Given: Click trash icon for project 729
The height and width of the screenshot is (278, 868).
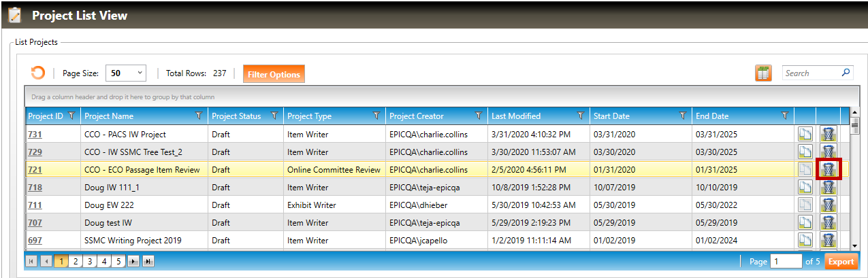Looking at the screenshot, I should click(828, 152).
